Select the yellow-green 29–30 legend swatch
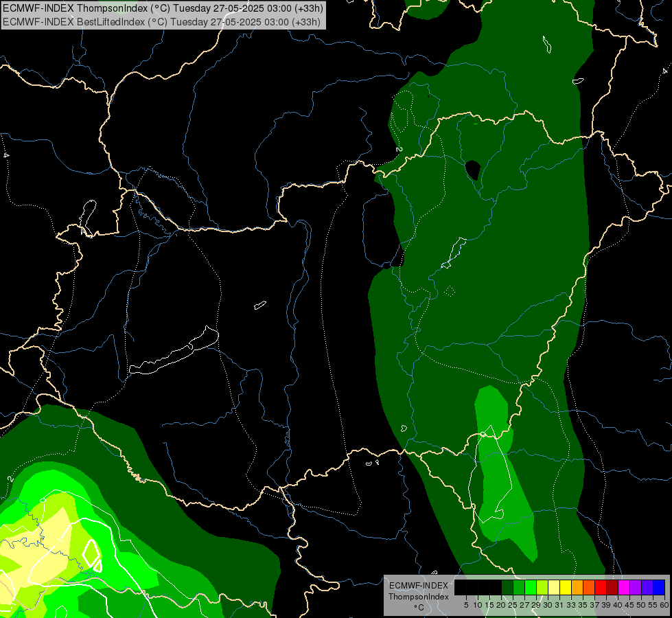The height and width of the screenshot is (618, 672). [x=542, y=587]
